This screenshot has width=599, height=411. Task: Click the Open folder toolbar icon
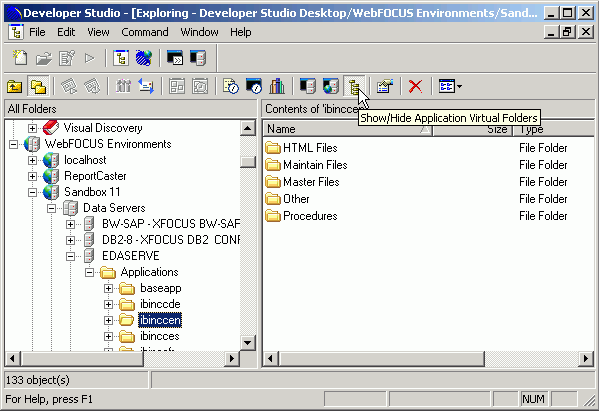[44, 58]
